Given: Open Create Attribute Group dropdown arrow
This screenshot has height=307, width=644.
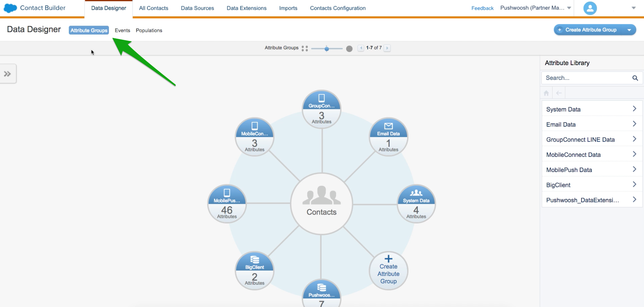Looking at the screenshot, I should 629,30.
